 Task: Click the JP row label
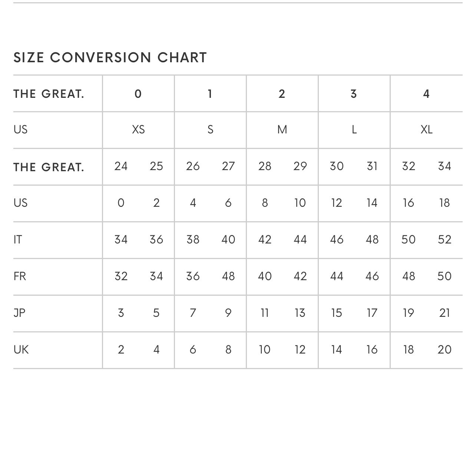click(x=20, y=313)
